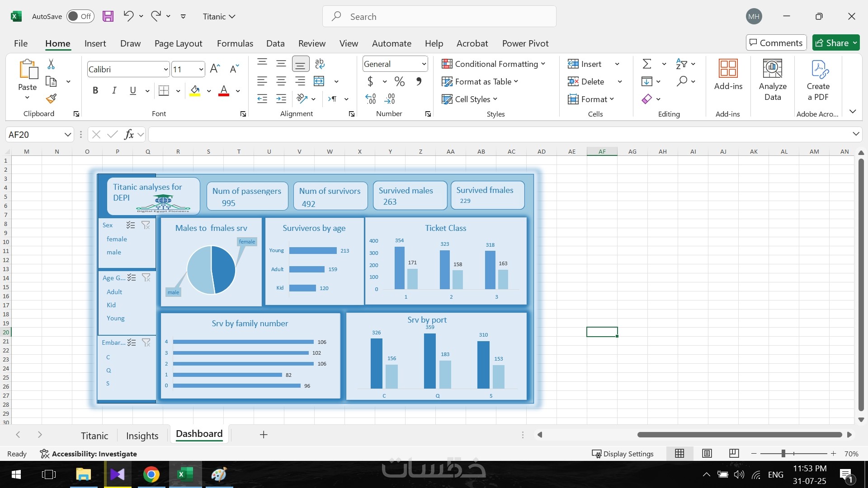Open the font name Calibri dropdown

click(x=165, y=69)
